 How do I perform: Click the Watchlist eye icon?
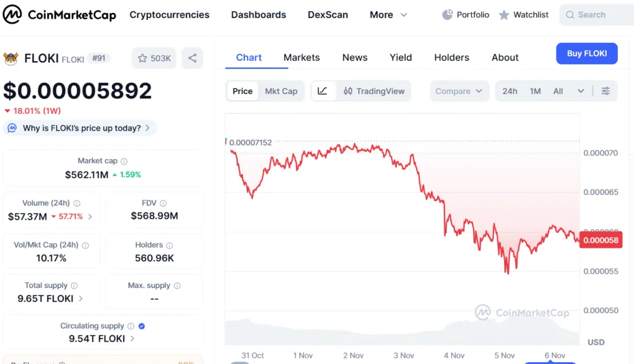(503, 14)
